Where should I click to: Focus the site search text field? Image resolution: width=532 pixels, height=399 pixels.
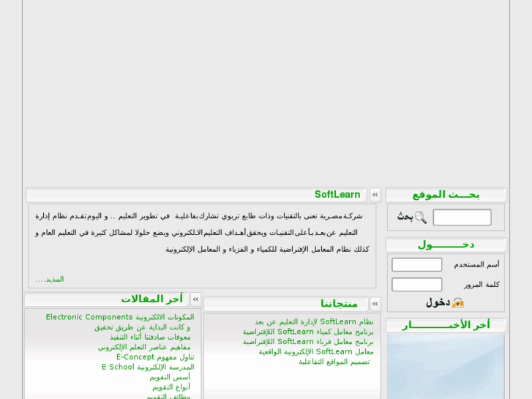tap(462, 217)
